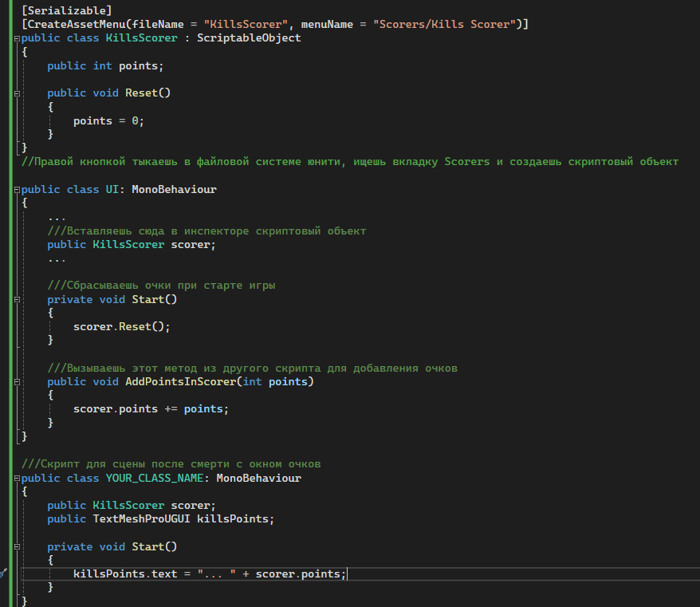Click 'scorer.points' on the highlighted current line
Image resolution: width=700 pixels, height=607 pixels.
point(297,574)
